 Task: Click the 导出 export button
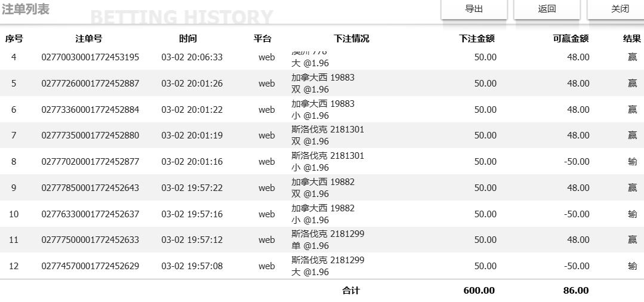click(474, 9)
